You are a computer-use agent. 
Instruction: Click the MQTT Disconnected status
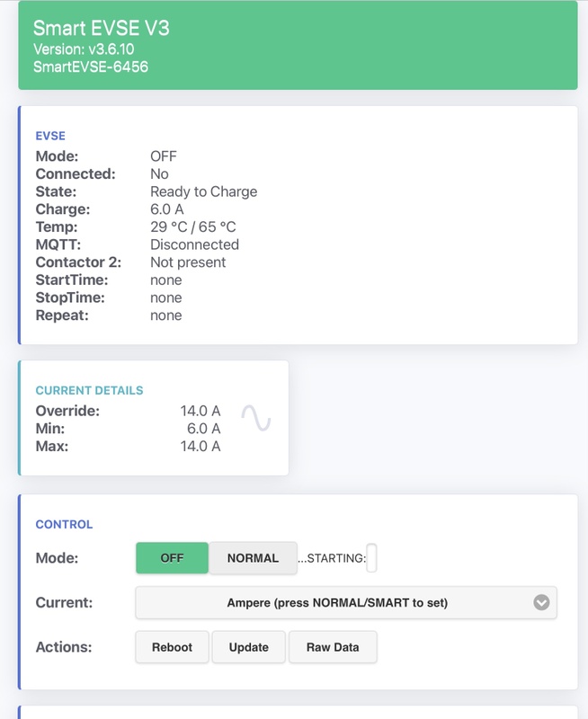[194, 244]
